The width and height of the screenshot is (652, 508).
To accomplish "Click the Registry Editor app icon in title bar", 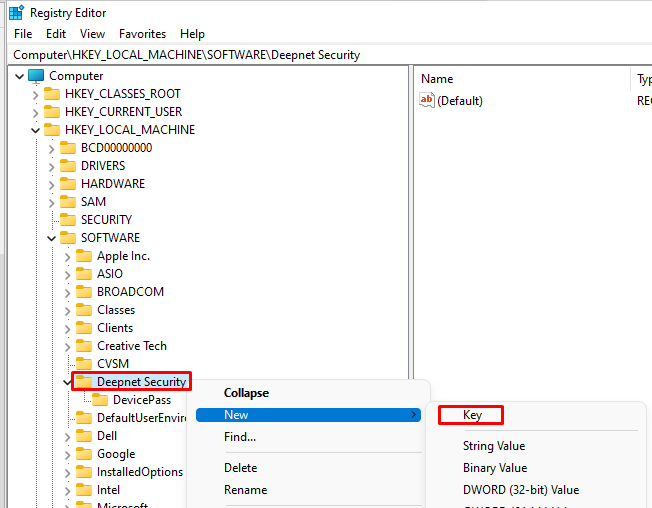I will point(16,13).
